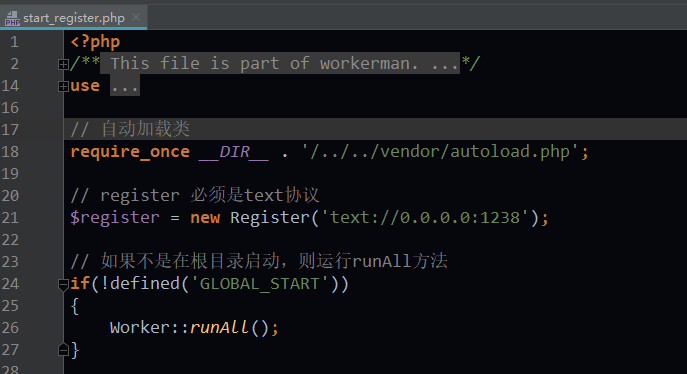Click the folded text 'This file is part of workerman. ...'
Screen dimensions: 687x374
[280, 64]
